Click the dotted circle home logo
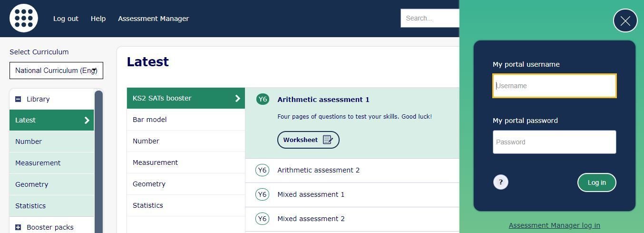 (x=24, y=18)
